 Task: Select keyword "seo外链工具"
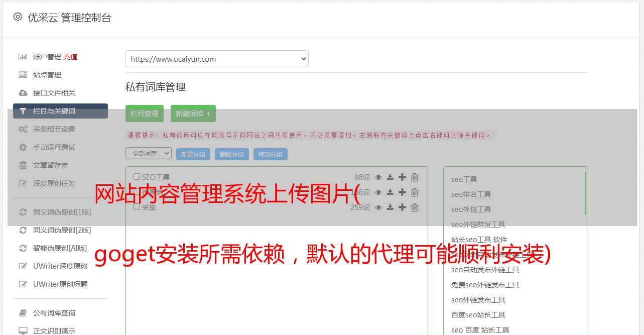point(471,209)
